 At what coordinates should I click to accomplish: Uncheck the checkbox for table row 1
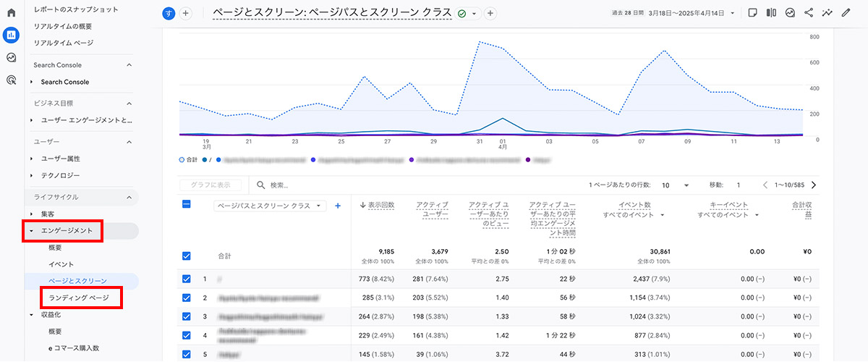(187, 279)
